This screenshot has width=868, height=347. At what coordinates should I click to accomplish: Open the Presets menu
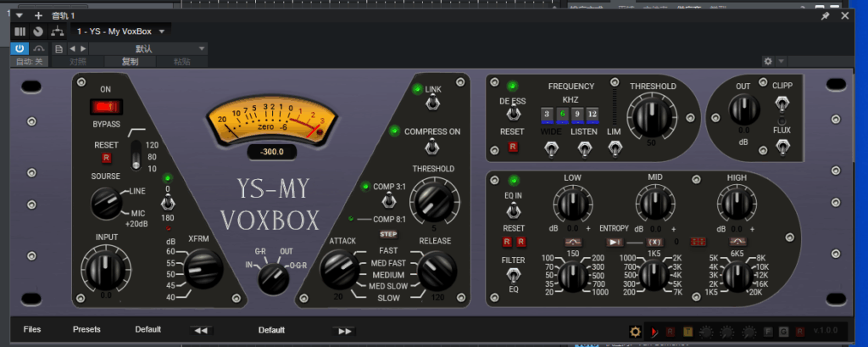coord(87,329)
